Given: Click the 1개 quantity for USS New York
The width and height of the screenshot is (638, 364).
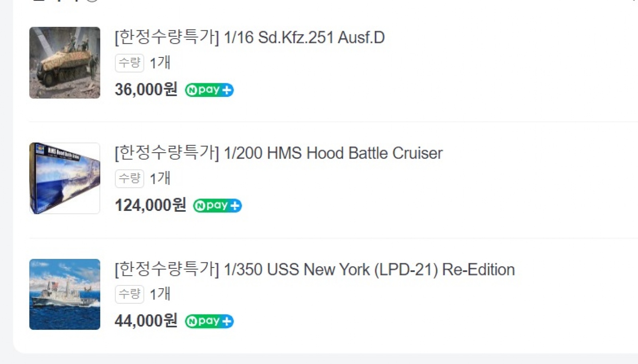Looking at the screenshot, I should pos(160,294).
